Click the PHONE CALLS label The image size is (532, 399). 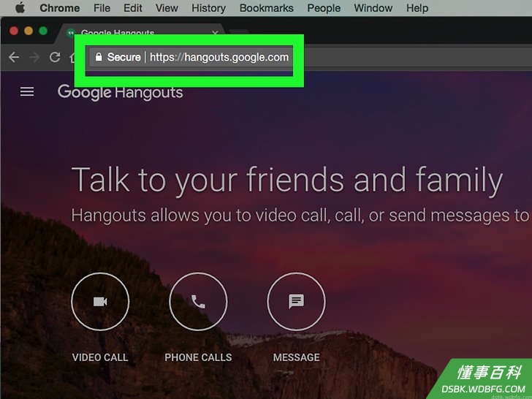tap(198, 357)
